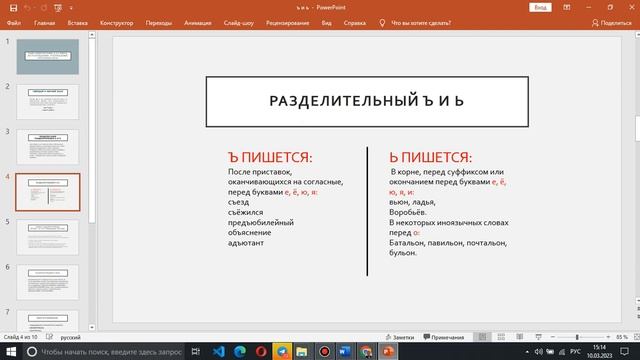Viewport: 640px width, 360px height.
Task: Click the zoom out minus button
Action: coord(553,337)
